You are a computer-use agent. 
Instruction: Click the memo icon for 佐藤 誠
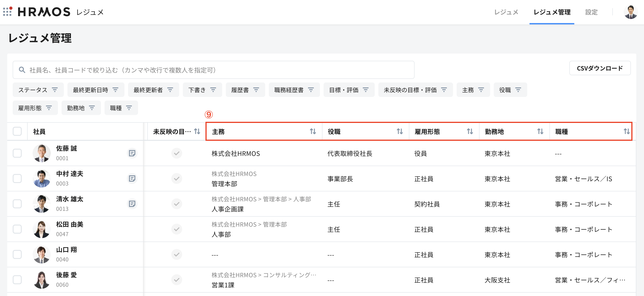[x=132, y=153]
